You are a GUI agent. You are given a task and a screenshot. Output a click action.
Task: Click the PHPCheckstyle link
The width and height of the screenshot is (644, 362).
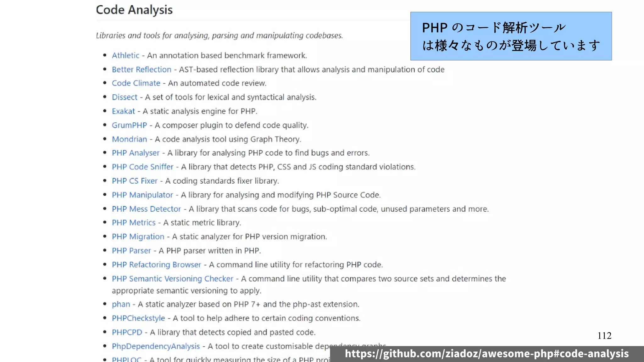[138, 318]
